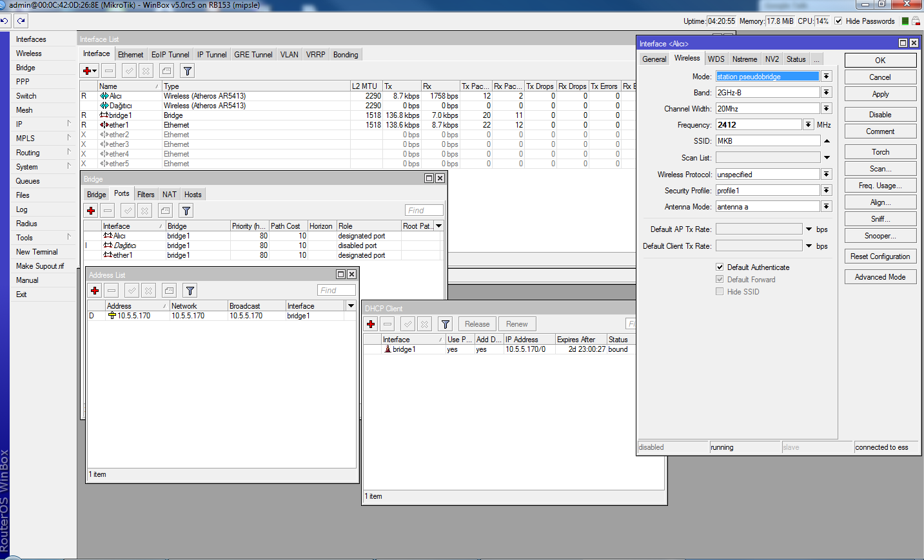Open Security Profile dropdown
Viewport: 924px width, 560px height.
(x=827, y=190)
